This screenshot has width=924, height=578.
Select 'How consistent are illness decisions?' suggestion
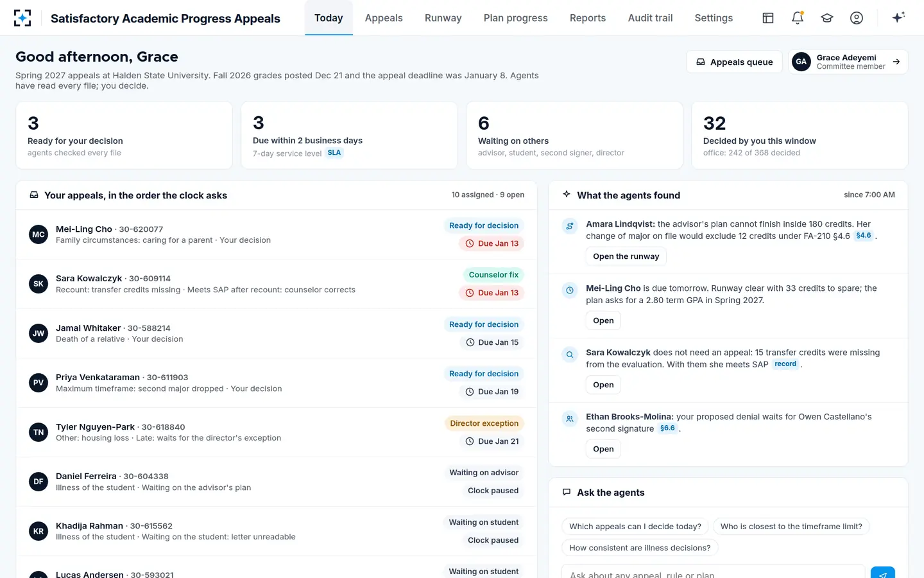pos(640,548)
